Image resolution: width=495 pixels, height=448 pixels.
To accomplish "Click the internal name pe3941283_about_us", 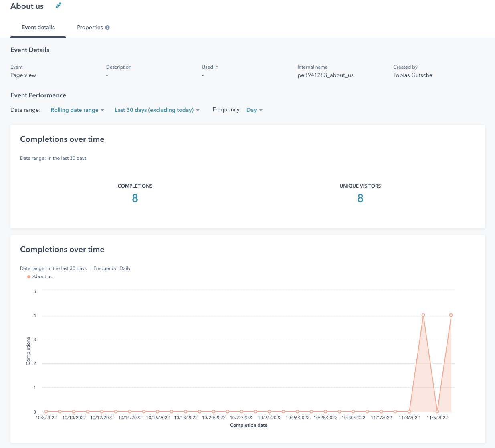I will pyautogui.click(x=325, y=75).
